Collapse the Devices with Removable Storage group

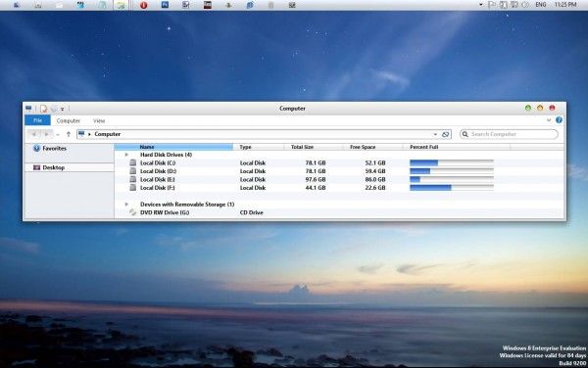click(x=126, y=204)
